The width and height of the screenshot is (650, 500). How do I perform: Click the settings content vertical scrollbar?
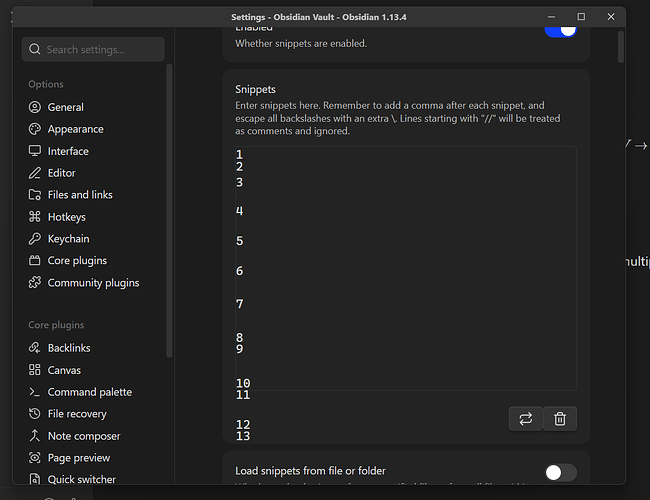click(x=621, y=47)
